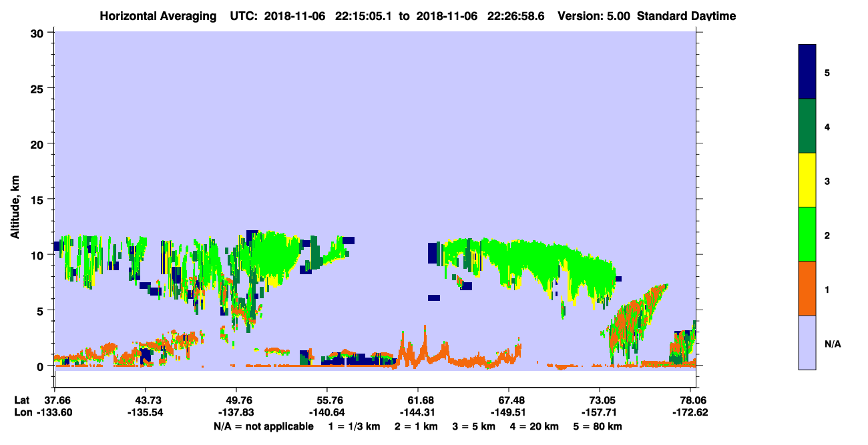This screenshot has width=868, height=445.
Task: Click the lavender N/A colorbar segment
Action: click(807, 342)
